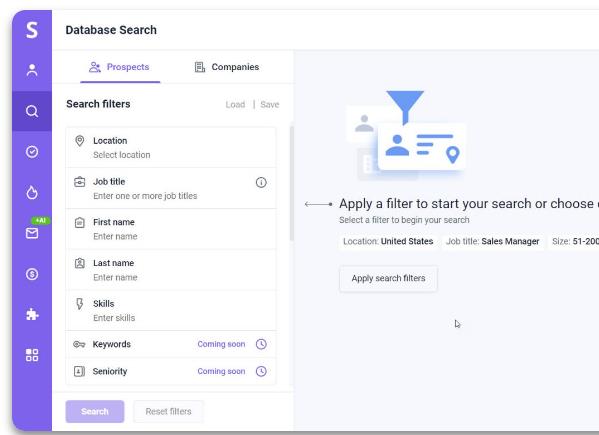Click the Apply search filters button
Screen dimensions: 599x435
tap(389, 278)
